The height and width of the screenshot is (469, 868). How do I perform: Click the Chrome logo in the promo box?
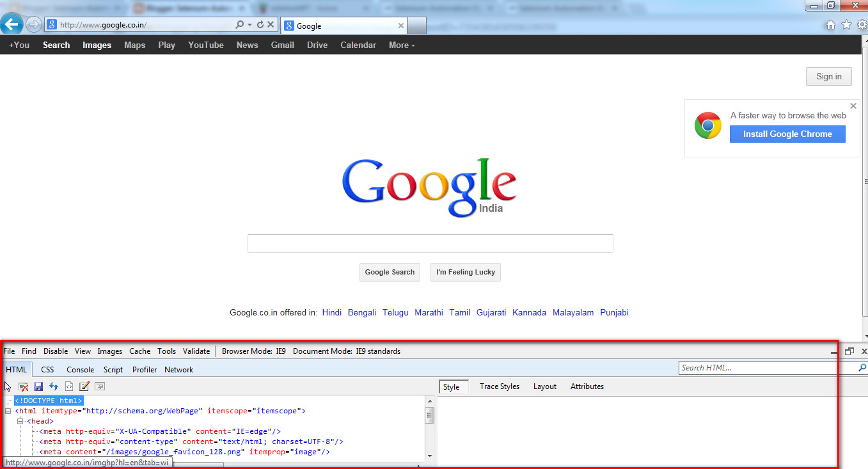point(708,125)
